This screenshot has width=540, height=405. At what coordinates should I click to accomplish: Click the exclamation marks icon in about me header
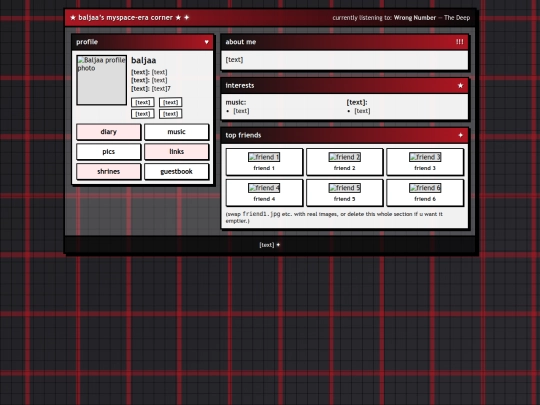(459, 42)
